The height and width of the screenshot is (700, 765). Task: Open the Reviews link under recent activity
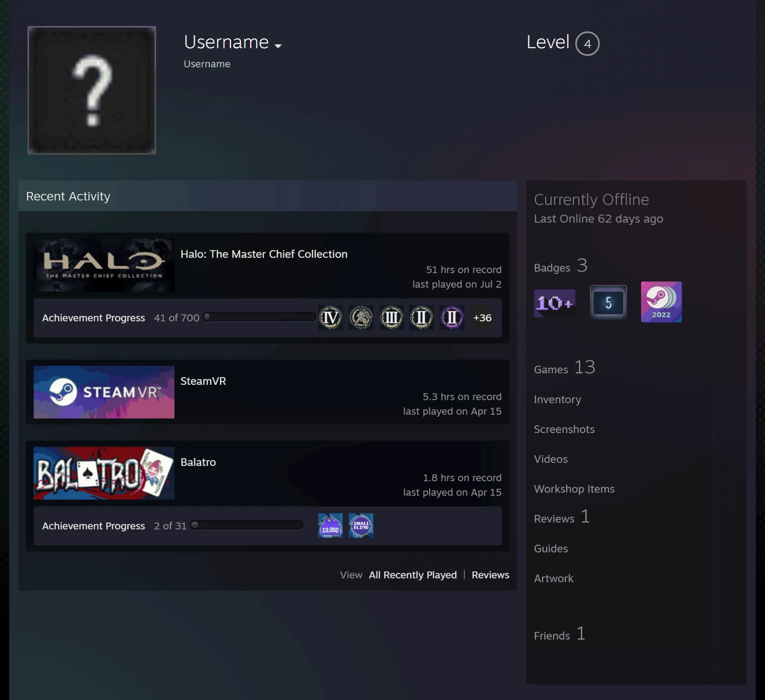pos(490,575)
